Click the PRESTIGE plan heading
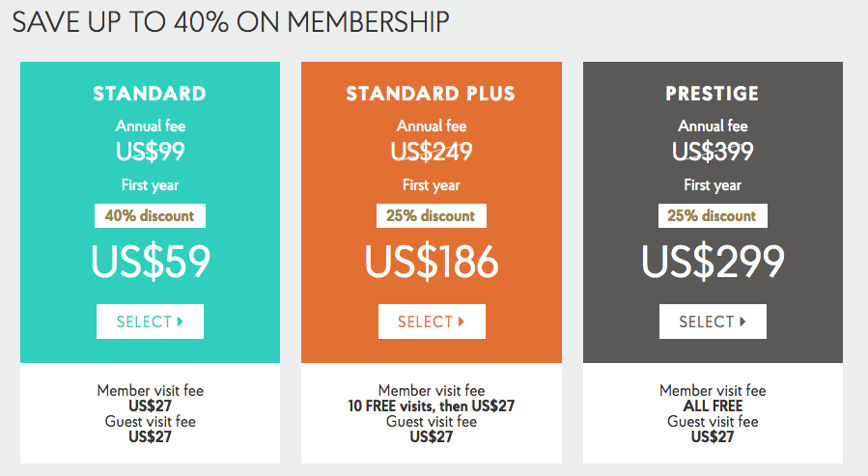Viewport: 868px width, 476px height. [x=712, y=94]
